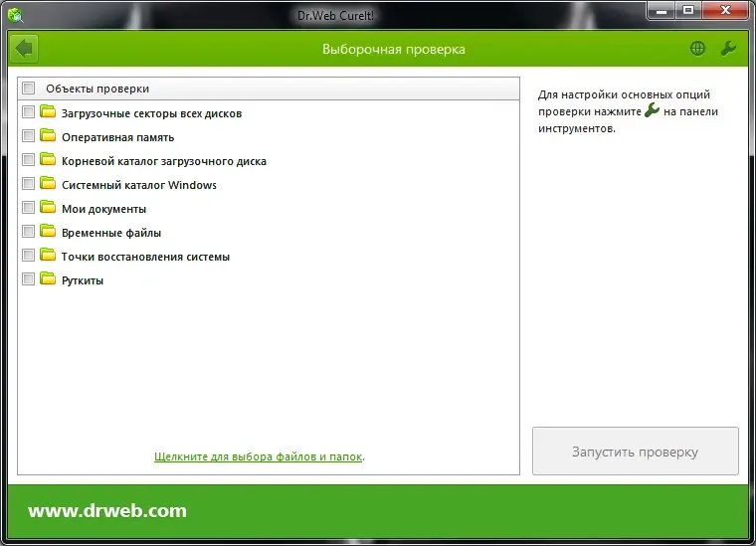Minimize the Dr.Web CureIt window
Screen dimensions: 756x546
click(x=661, y=10)
